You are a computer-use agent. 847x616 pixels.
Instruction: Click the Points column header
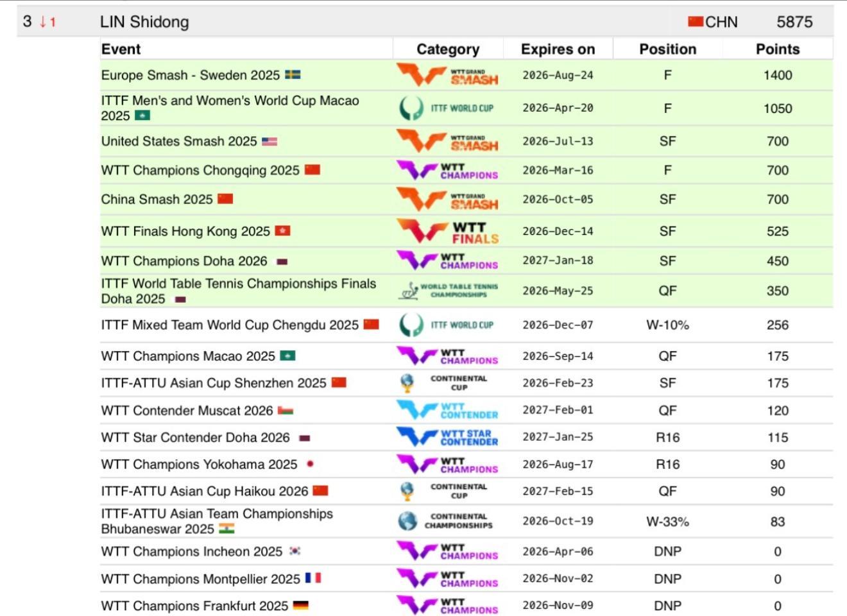(x=777, y=49)
